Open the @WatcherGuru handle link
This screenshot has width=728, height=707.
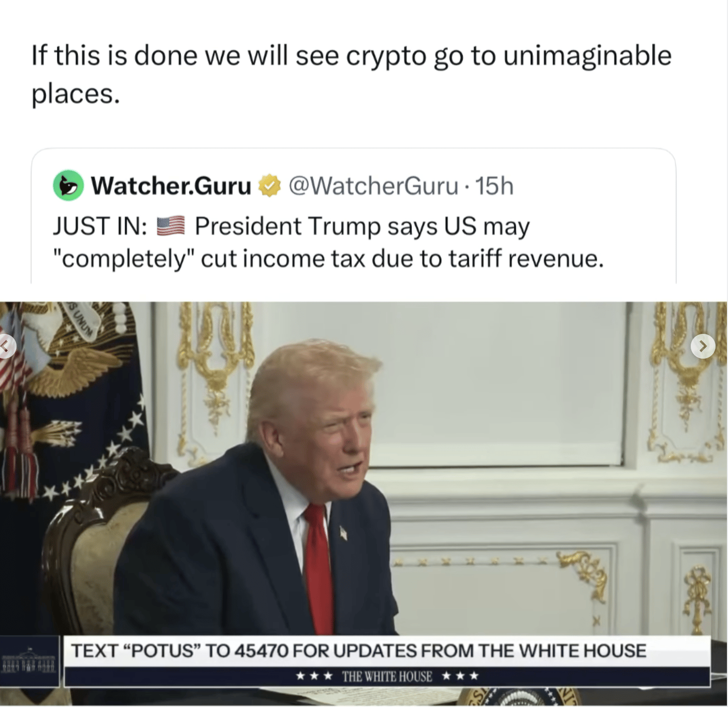[x=373, y=186]
